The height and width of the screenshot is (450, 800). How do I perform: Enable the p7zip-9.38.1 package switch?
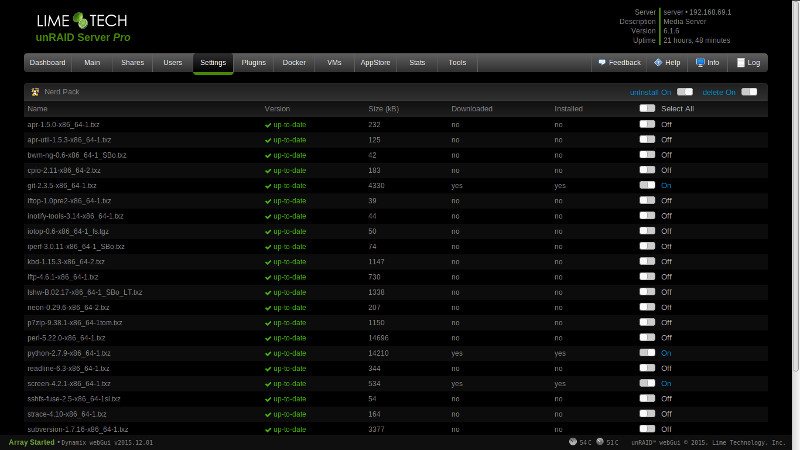[x=647, y=322]
